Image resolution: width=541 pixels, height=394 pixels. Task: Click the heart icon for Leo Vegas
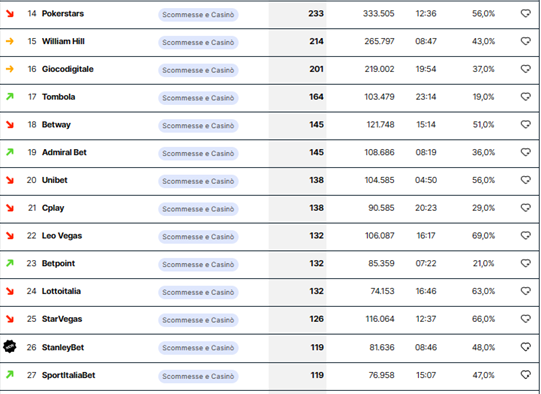click(x=525, y=235)
